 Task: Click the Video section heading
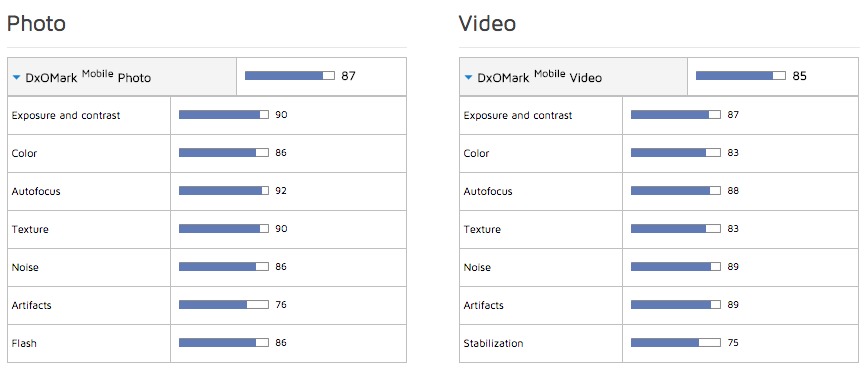click(487, 23)
